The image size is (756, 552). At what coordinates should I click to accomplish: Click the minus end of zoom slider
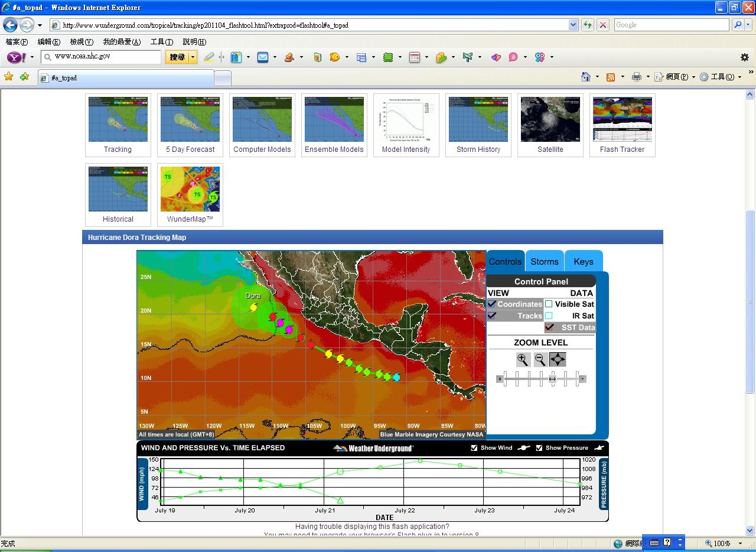583,379
